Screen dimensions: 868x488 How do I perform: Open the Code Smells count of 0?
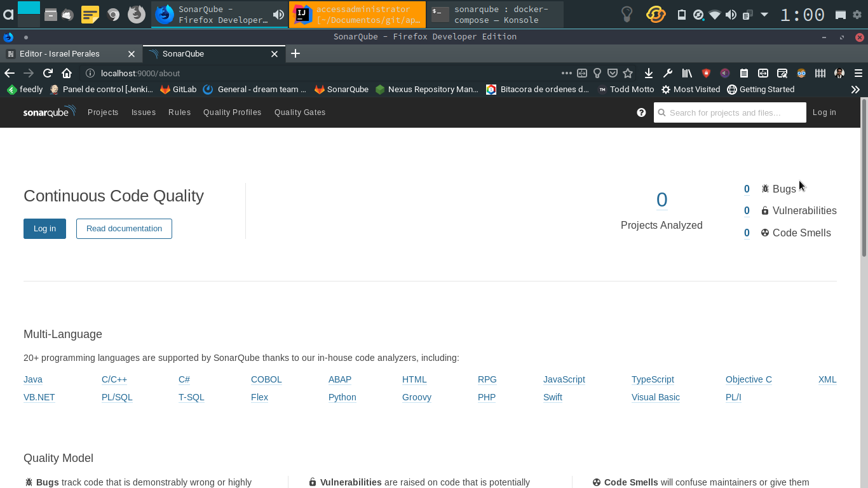(x=747, y=233)
